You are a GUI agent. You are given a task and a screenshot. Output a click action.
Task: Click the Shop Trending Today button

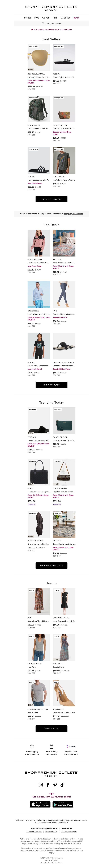(51, 565)
